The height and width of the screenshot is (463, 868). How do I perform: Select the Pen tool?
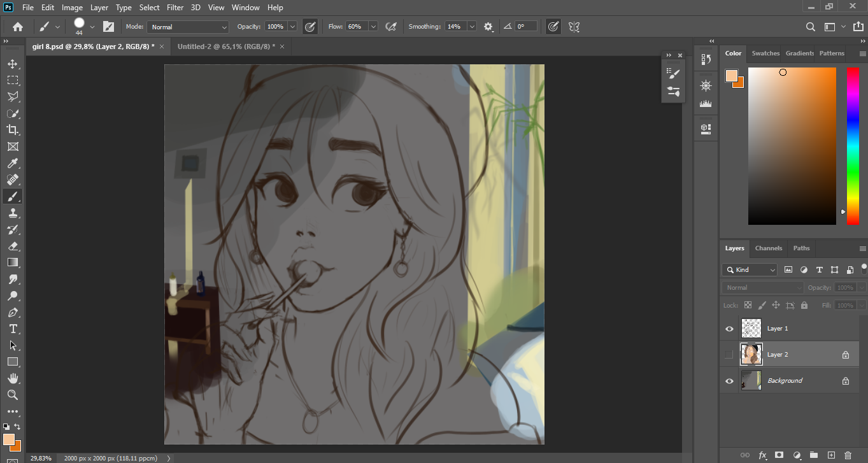(x=13, y=312)
